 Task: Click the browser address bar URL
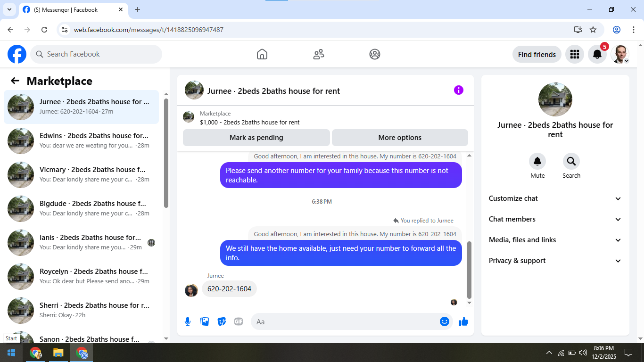[149, 30]
